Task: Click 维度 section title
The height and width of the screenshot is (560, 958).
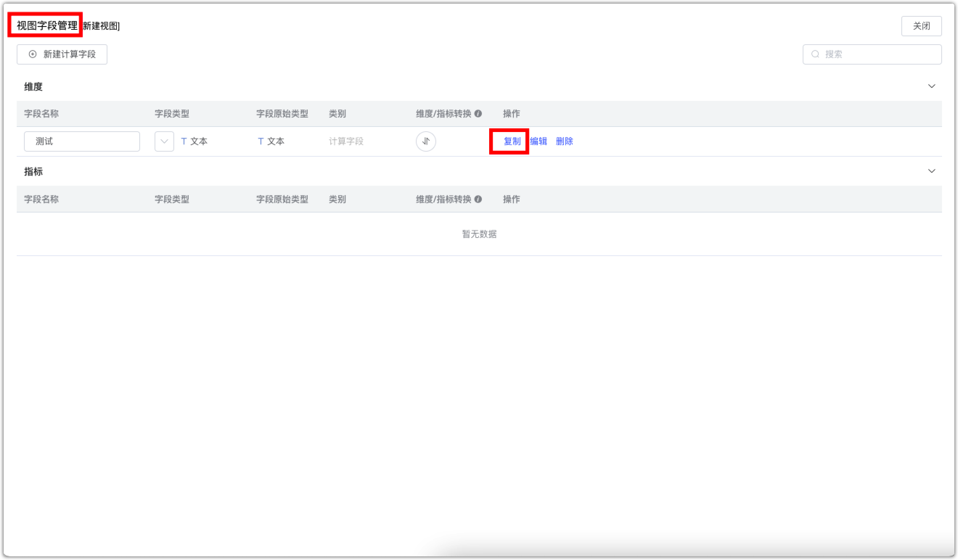Action: tap(33, 87)
